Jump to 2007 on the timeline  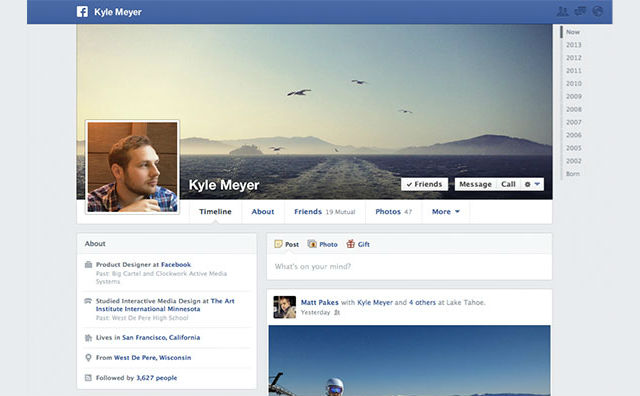tap(573, 122)
